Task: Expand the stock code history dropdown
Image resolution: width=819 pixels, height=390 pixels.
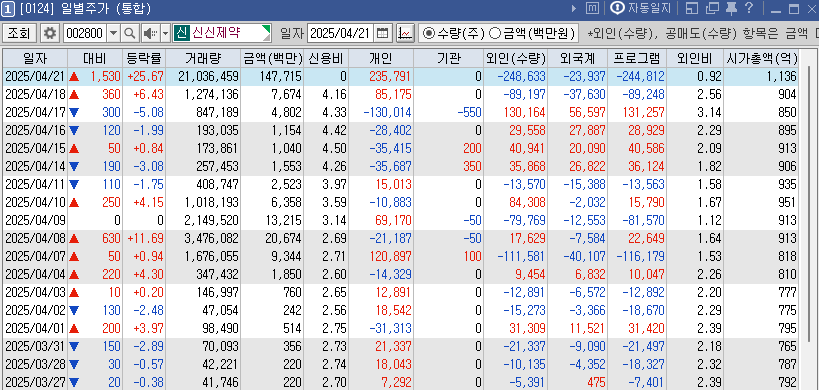Action: (114, 33)
